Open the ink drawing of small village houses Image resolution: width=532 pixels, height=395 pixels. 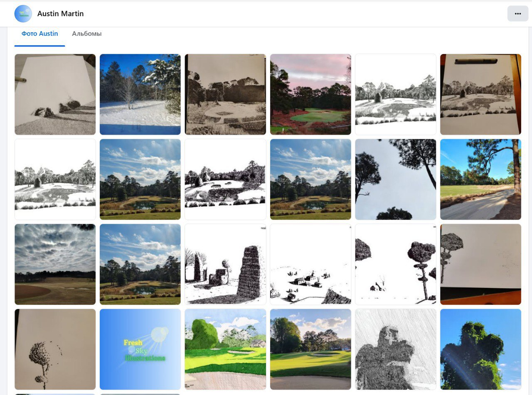tap(310, 264)
